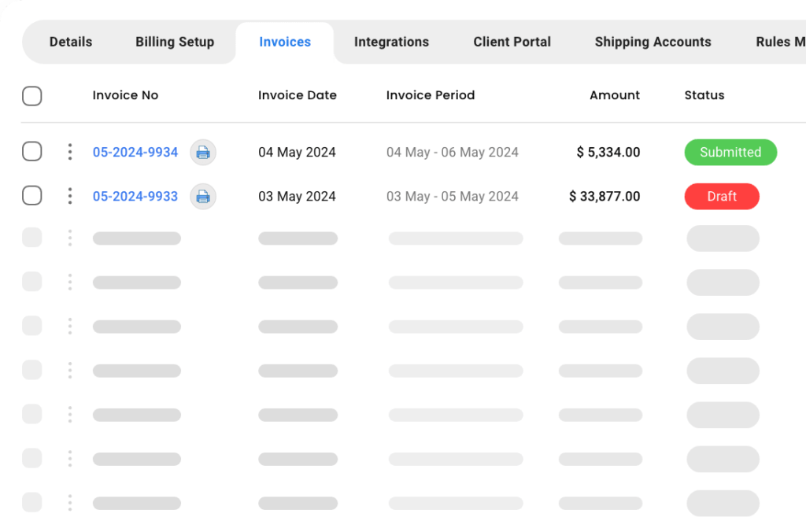Open invoice link 05-2024-9933
This screenshot has width=806, height=532.
(x=135, y=196)
